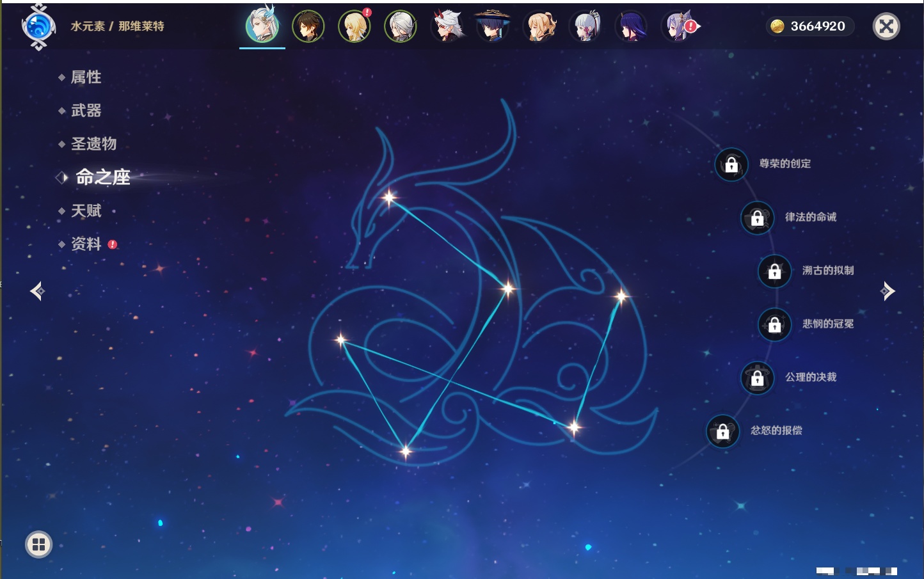Open the 武器 weapon menu
Screen dimensions: 924x579
[86, 111]
